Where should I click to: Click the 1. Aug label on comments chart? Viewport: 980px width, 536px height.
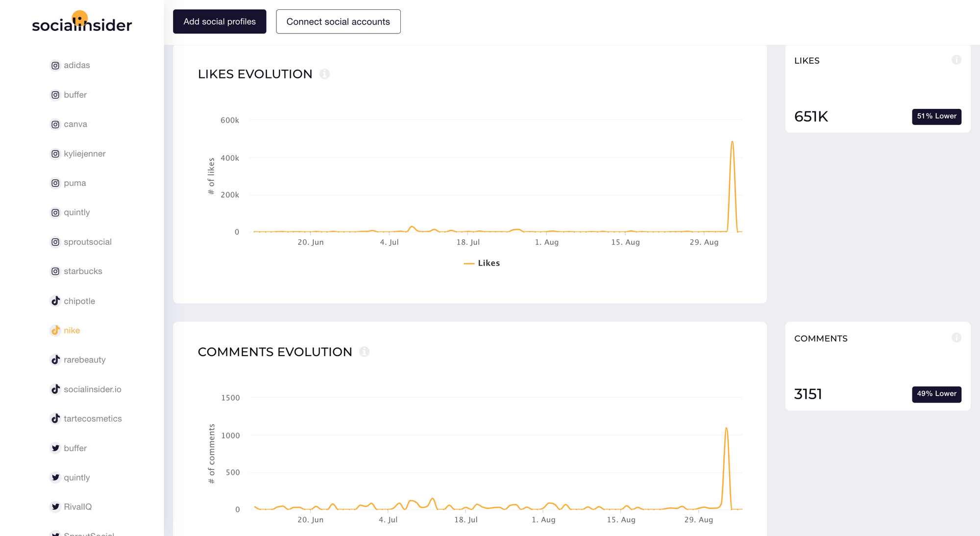pyautogui.click(x=543, y=520)
